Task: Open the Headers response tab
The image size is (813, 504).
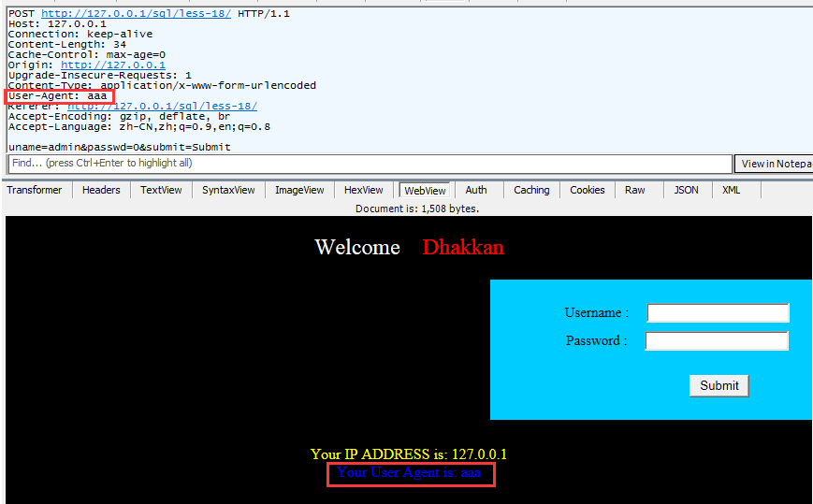Action: [x=101, y=190]
